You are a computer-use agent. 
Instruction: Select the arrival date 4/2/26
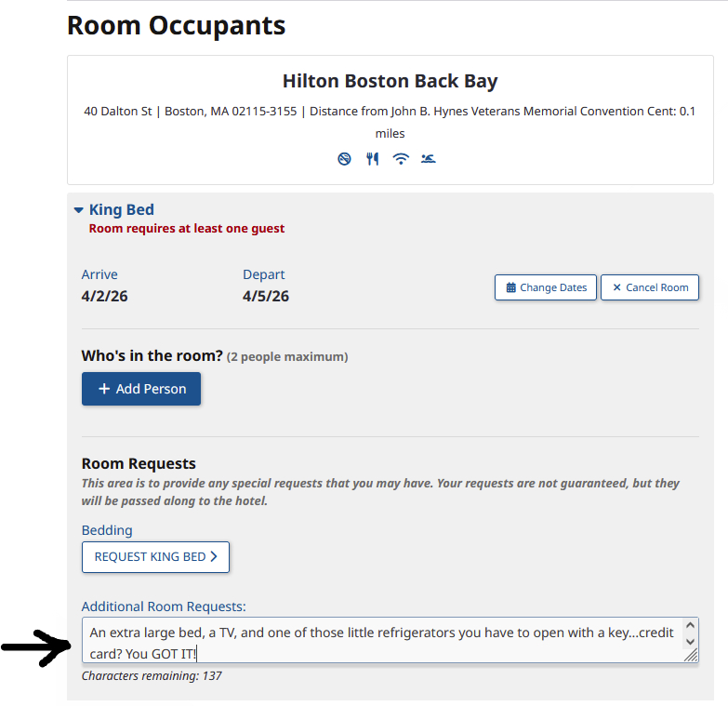[x=105, y=297]
